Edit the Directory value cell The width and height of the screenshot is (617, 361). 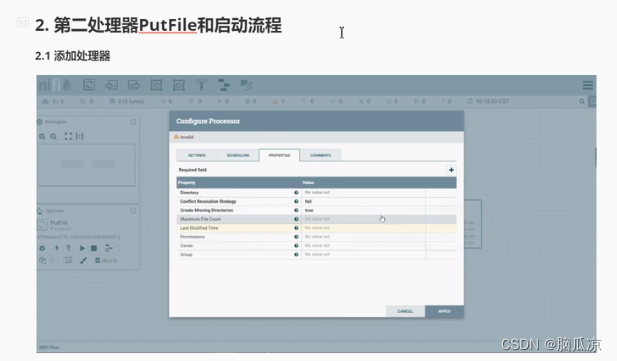[x=363, y=193]
